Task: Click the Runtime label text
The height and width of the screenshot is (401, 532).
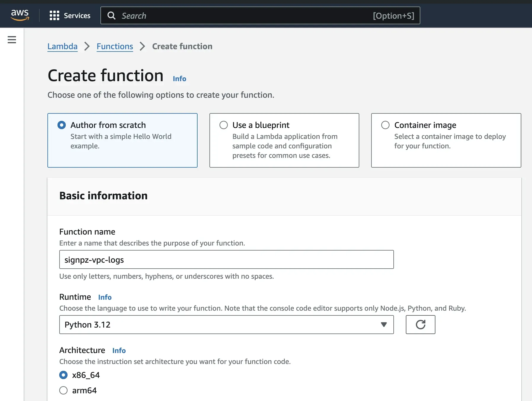Action: tap(75, 297)
